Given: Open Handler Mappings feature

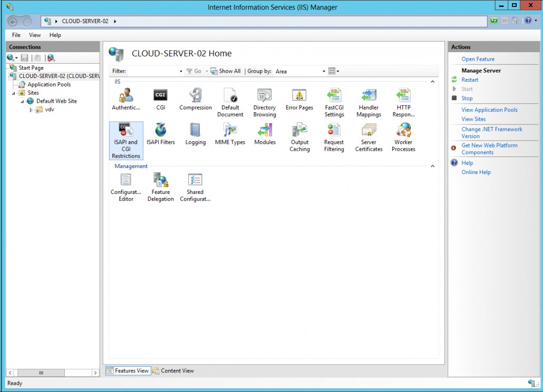Looking at the screenshot, I should (369, 102).
